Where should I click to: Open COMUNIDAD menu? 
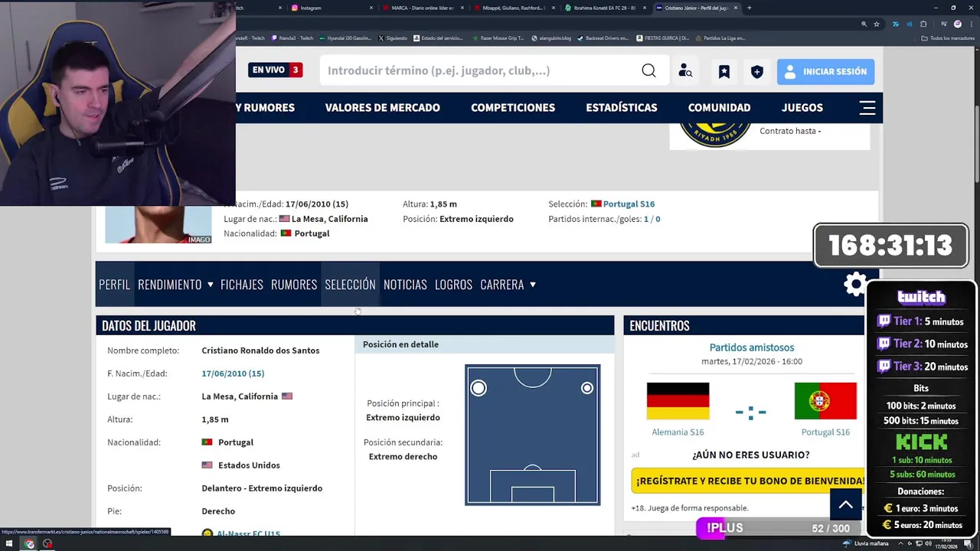719,108
